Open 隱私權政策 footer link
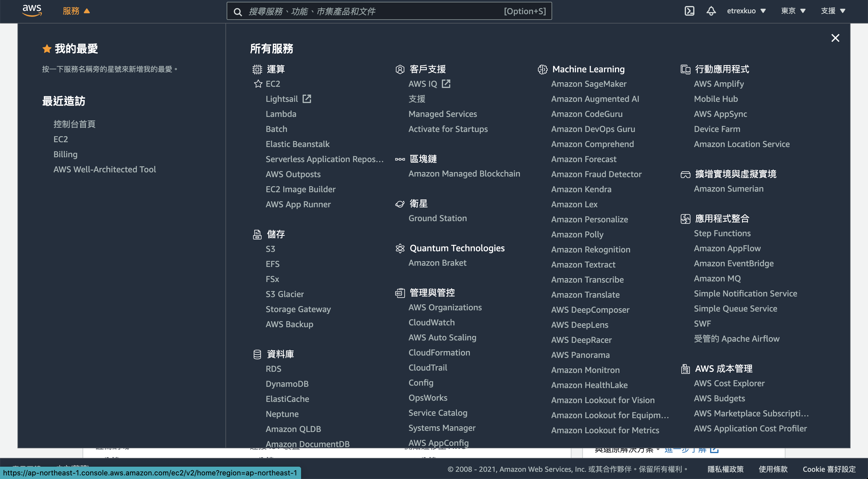This screenshot has width=868, height=479. pyautogui.click(x=725, y=469)
